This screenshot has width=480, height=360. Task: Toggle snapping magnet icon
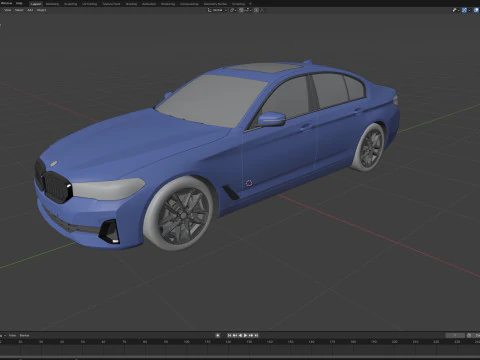[x=241, y=10]
